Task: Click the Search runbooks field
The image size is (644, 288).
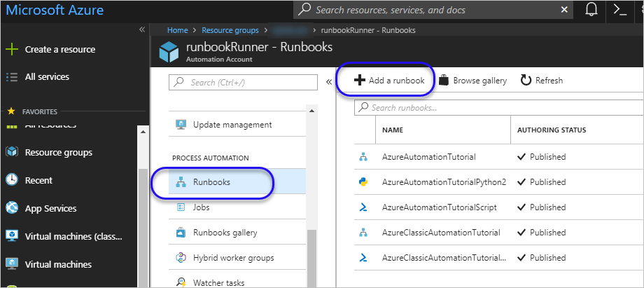Action: [x=499, y=108]
